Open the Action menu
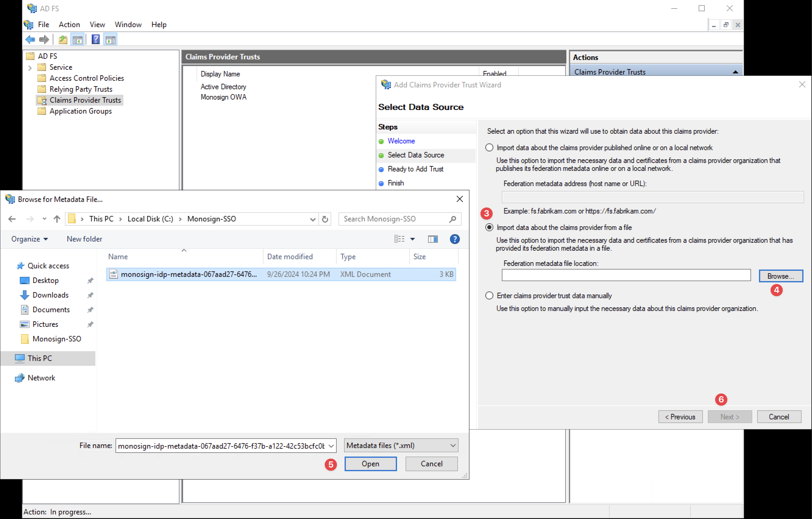Screen dimensions: 812x519 tap(69, 25)
